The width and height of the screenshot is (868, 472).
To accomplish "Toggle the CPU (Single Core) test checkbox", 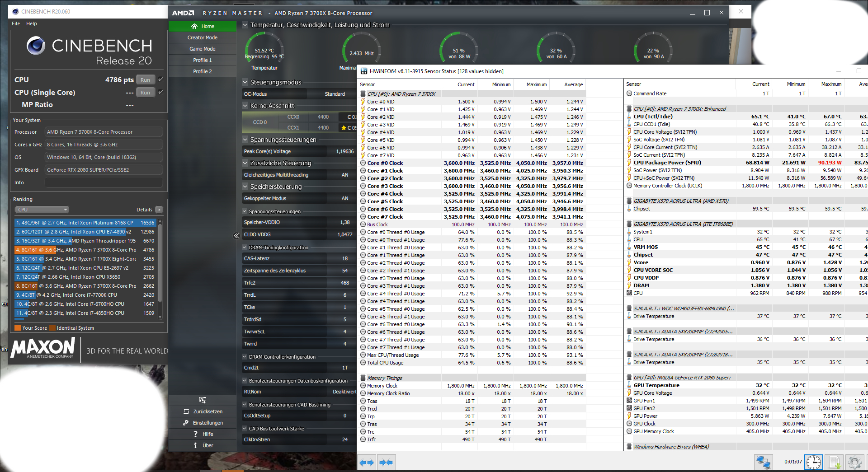I will [x=160, y=92].
